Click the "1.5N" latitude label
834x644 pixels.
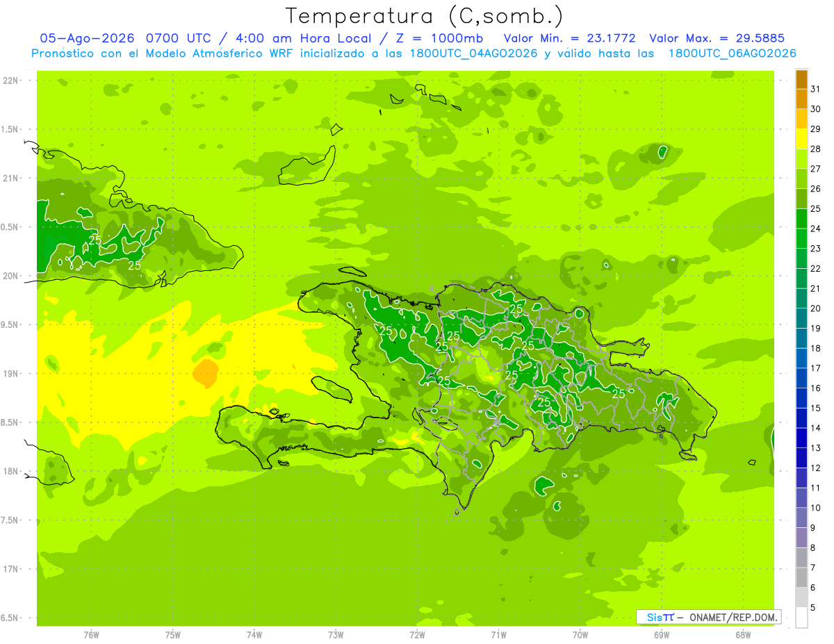10,129
